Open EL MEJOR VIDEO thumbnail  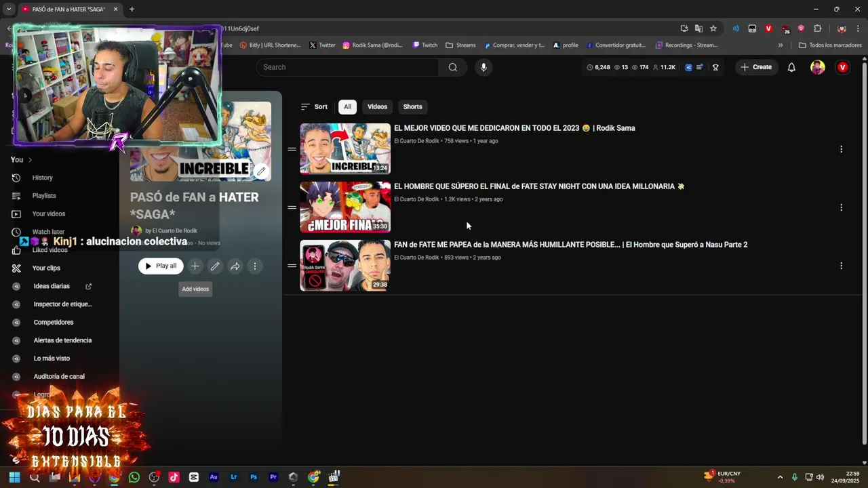(x=345, y=148)
